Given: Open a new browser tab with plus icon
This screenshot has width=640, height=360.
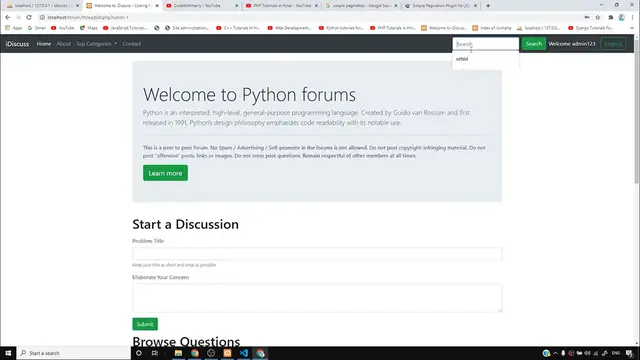Looking at the screenshot, I should 488,6.
